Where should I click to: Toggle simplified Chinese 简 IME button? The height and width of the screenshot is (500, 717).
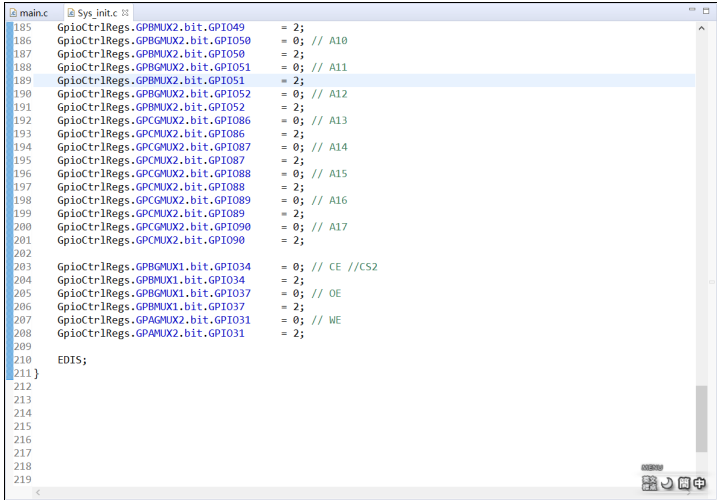[x=684, y=483]
